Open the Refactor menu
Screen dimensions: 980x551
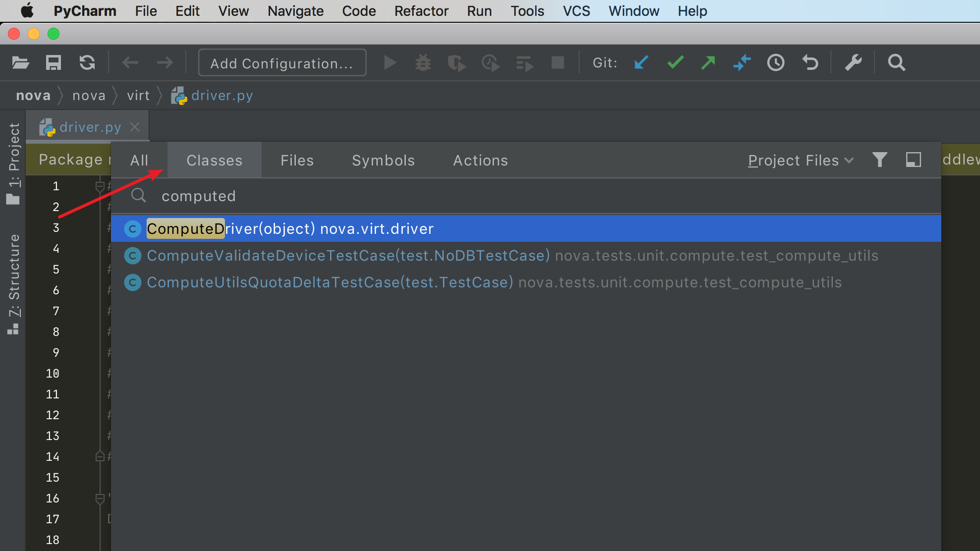[x=421, y=11]
